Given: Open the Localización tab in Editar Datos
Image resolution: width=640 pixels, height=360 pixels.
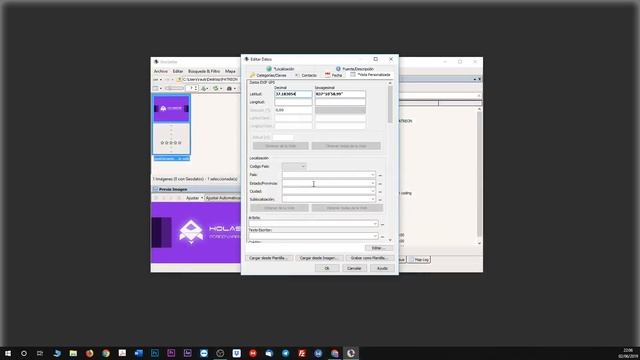Looking at the screenshot, I should click(280, 69).
